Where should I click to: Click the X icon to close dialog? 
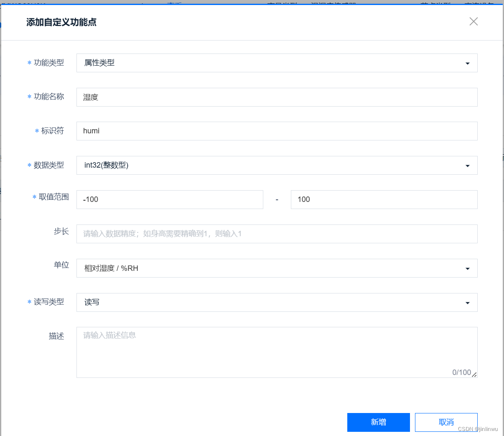(x=473, y=21)
